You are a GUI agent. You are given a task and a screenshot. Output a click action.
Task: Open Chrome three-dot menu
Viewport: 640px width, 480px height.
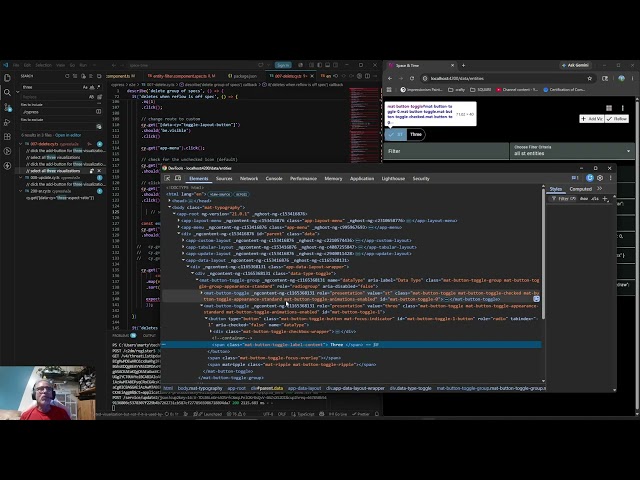[x=633, y=78]
